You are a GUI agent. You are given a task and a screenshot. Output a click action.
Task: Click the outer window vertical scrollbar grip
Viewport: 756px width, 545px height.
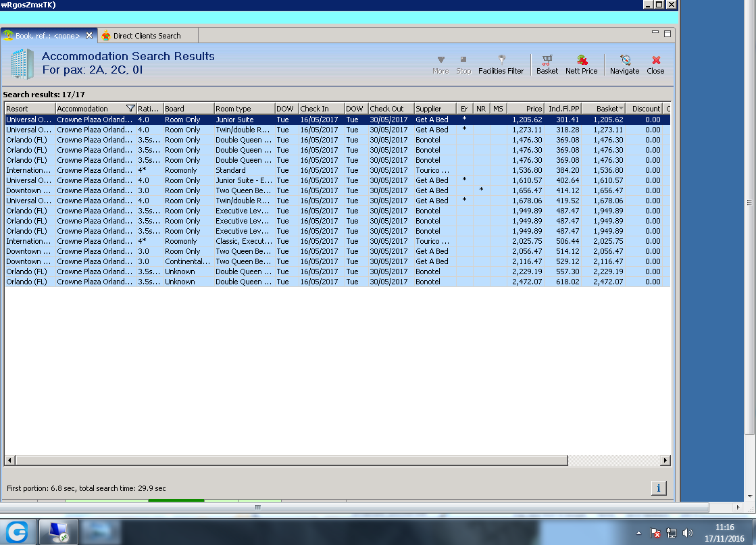pos(749,203)
